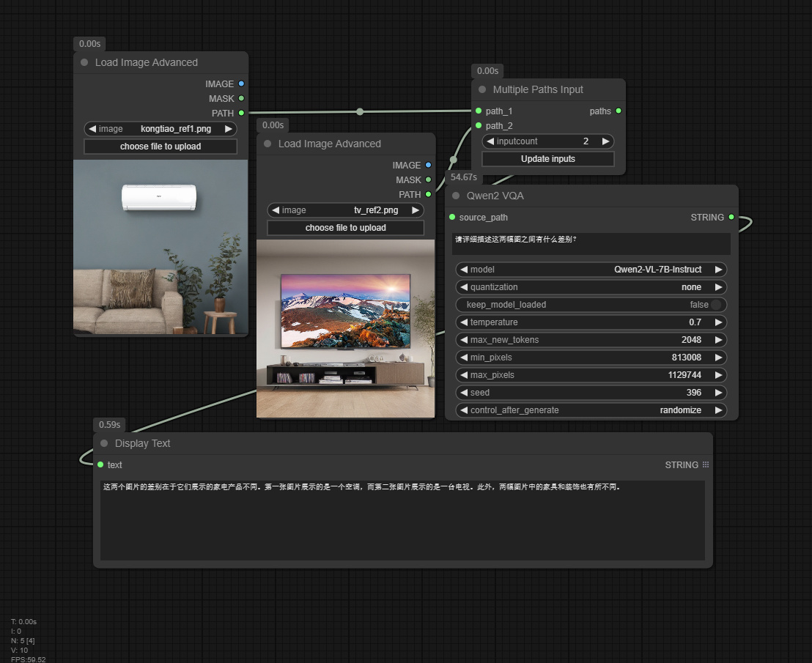Click the text input socket on Display Text

coord(100,464)
